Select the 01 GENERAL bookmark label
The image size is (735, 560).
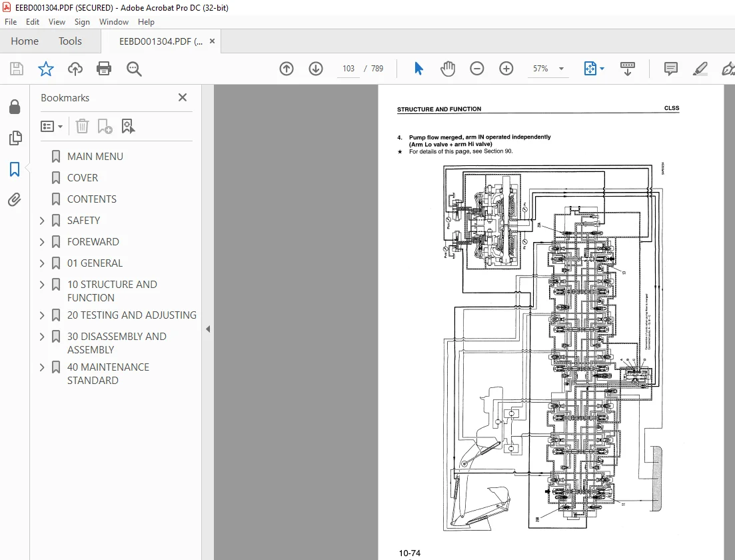95,263
